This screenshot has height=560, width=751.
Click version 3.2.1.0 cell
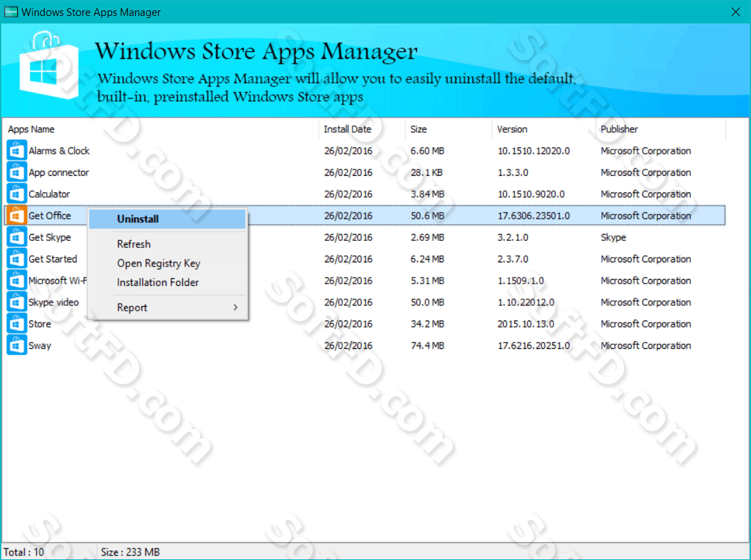tap(513, 237)
